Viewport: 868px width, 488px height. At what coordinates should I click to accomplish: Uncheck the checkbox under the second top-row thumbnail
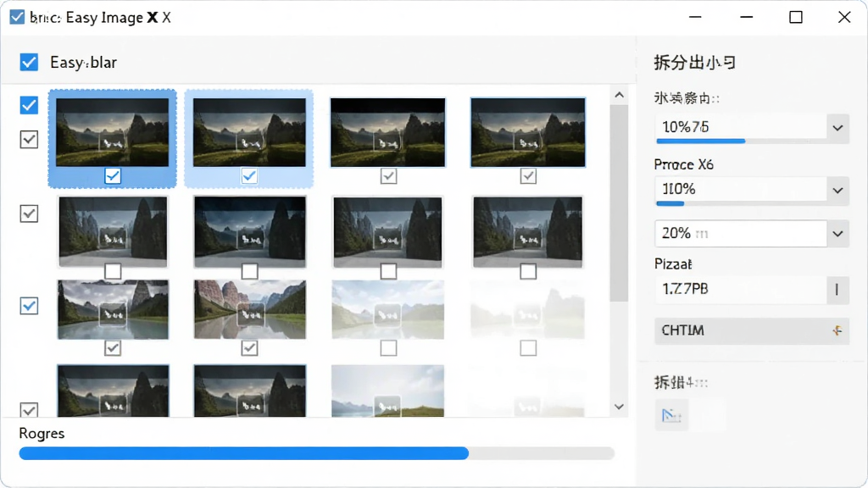(249, 176)
